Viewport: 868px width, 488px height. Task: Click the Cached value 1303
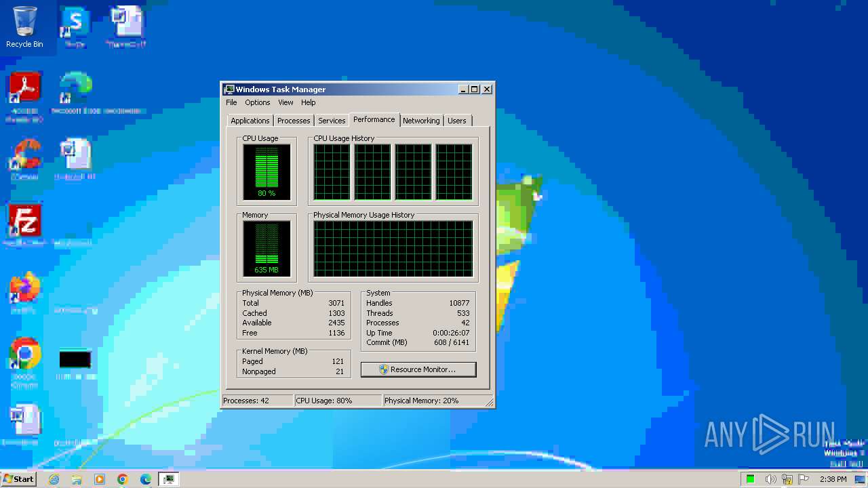[x=336, y=313]
